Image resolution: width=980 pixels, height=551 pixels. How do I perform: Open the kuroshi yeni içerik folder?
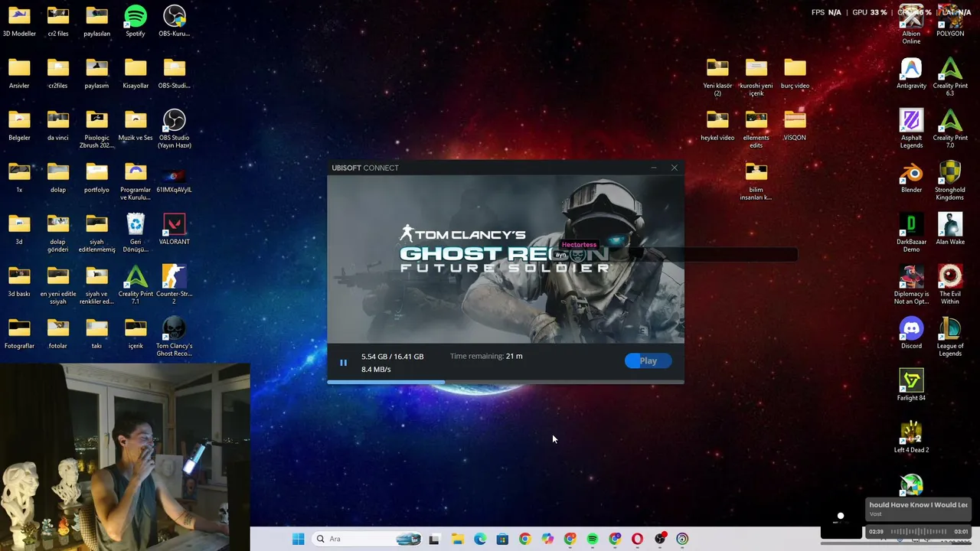(756, 77)
